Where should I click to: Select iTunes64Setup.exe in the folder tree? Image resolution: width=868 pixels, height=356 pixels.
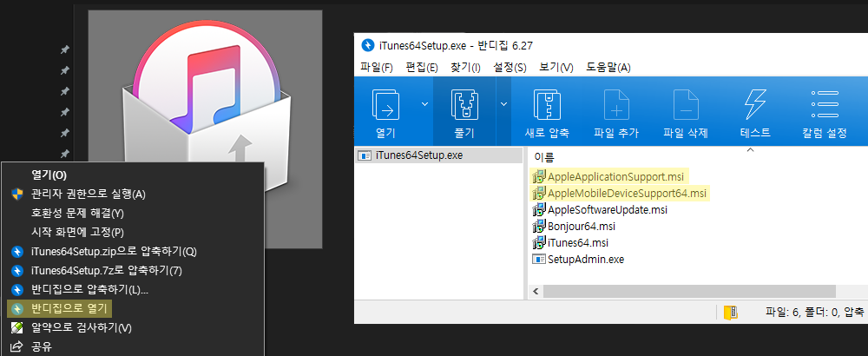point(438,155)
